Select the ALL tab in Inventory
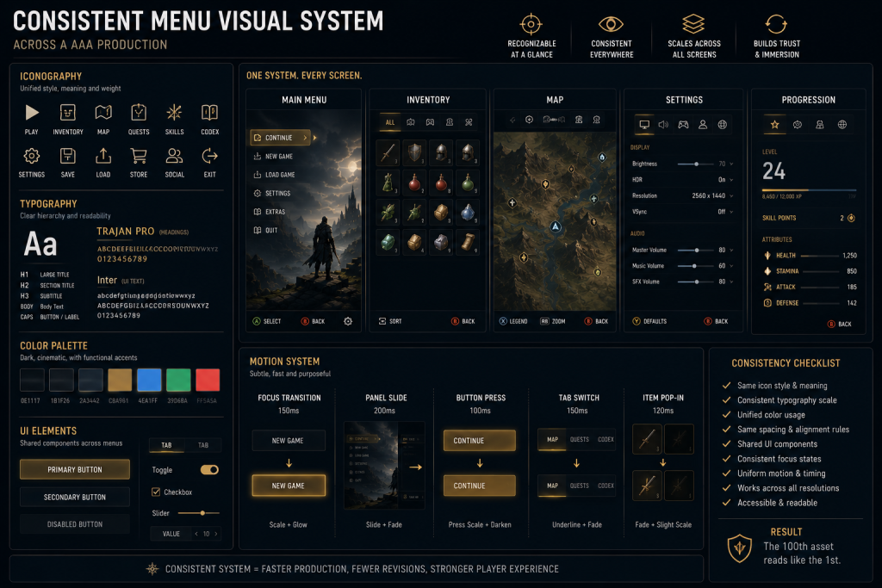This screenshot has width=882, height=588. click(390, 122)
